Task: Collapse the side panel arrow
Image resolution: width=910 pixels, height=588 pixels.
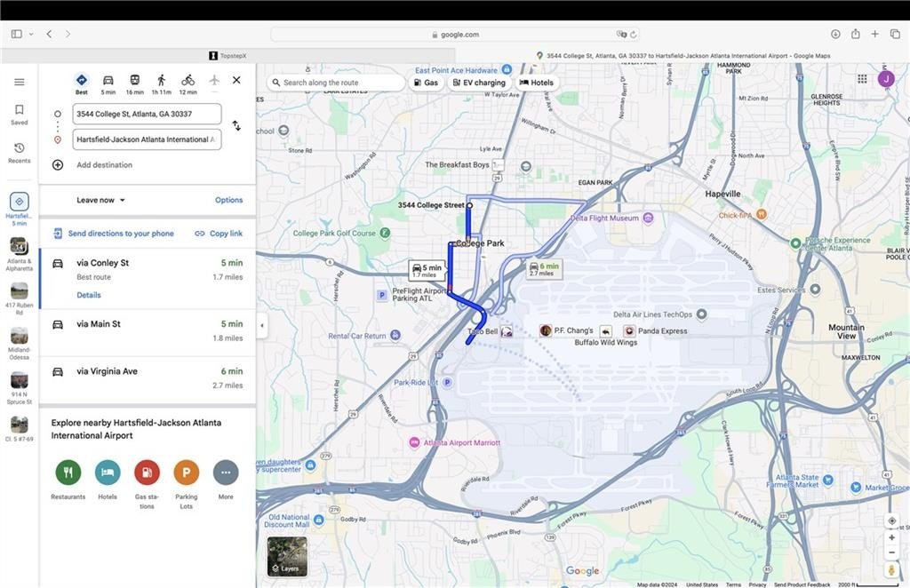Action: coord(262,325)
